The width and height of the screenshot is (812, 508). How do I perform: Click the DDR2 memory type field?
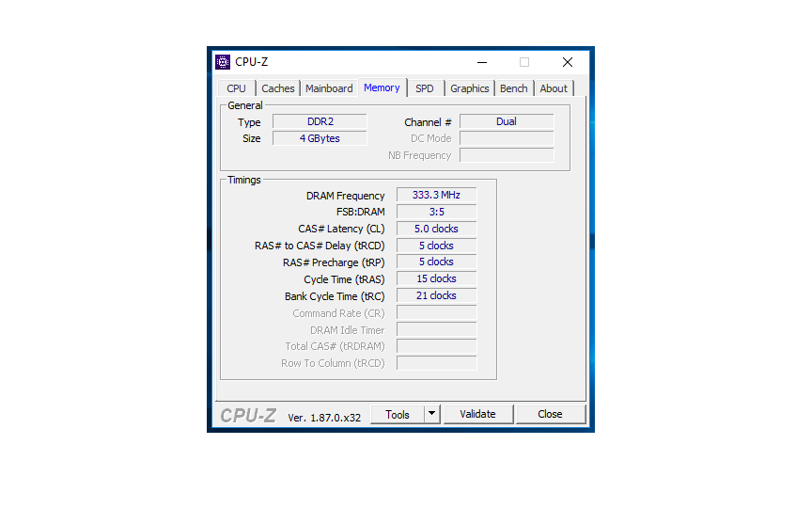tap(320, 121)
